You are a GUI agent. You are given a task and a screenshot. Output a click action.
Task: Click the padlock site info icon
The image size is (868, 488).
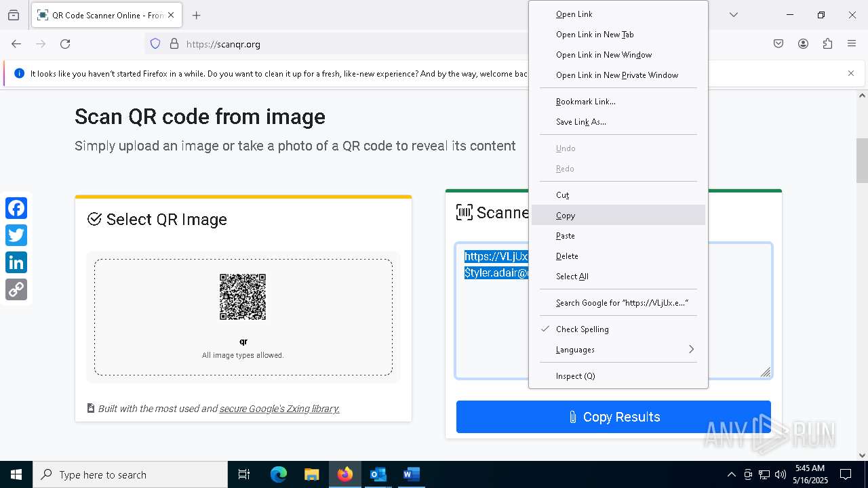[174, 44]
